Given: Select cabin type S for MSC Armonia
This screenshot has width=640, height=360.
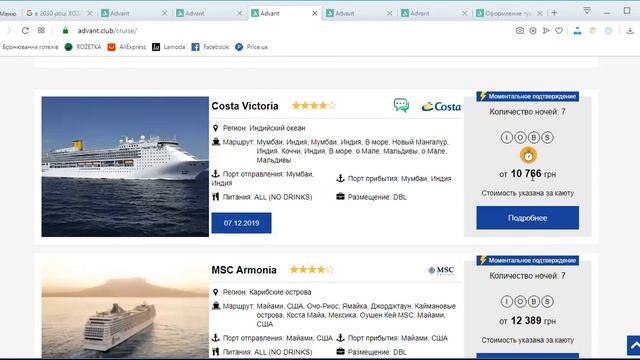Looking at the screenshot, I should pyautogui.click(x=547, y=302).
